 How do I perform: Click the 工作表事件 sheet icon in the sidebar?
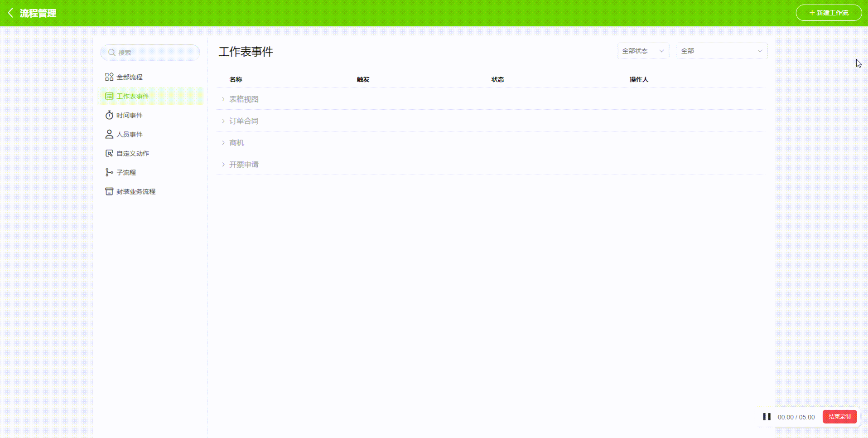(x=109, y=96)
